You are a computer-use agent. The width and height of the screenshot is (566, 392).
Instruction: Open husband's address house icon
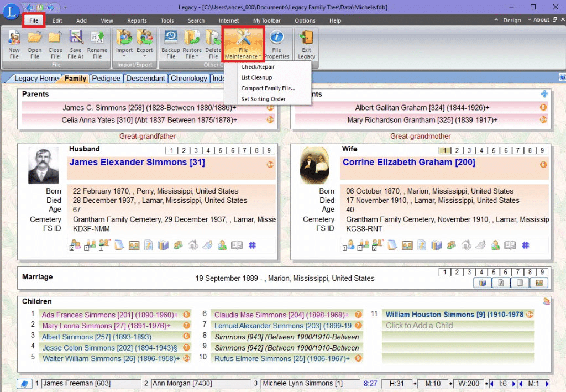click(x=193, y=245)
